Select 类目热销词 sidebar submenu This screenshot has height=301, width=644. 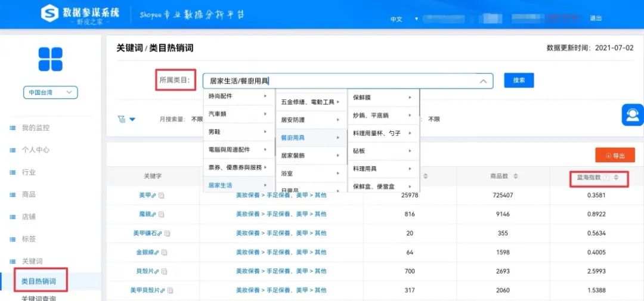pos(39,281)
